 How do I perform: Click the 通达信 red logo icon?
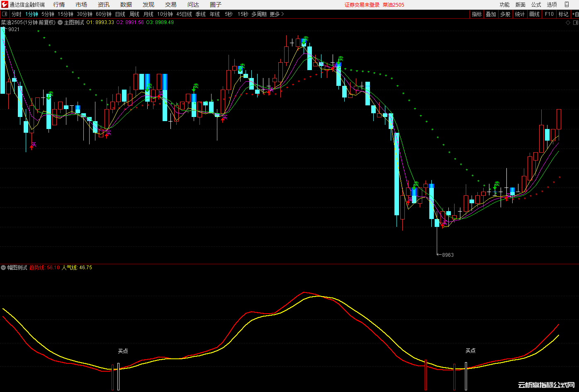(5, 5)
